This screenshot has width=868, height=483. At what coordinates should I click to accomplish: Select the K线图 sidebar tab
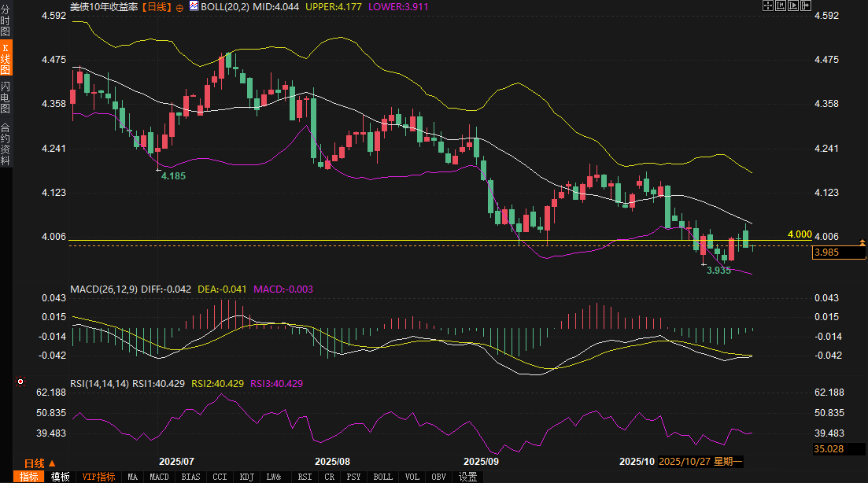point(6,57)
